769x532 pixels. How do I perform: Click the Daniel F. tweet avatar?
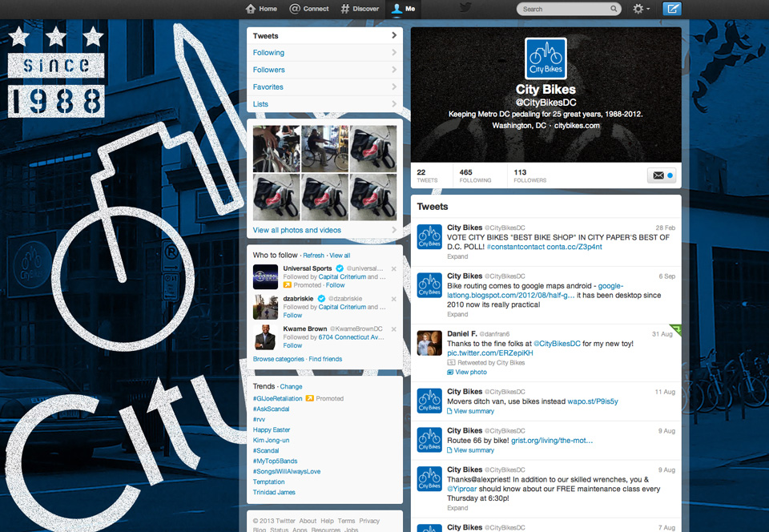coord(429,343)
